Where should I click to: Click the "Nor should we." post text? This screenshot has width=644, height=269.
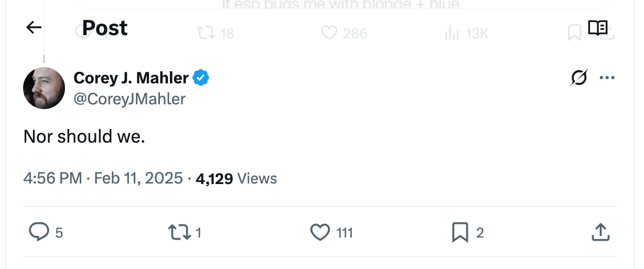pos(84,137)
